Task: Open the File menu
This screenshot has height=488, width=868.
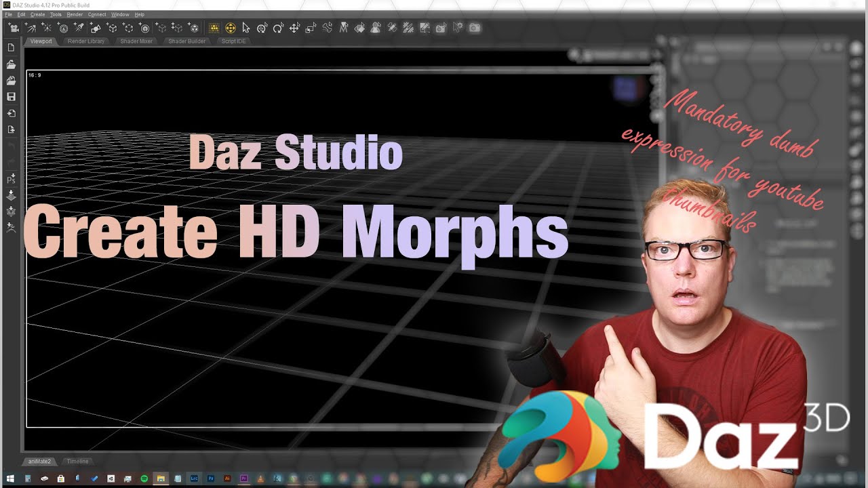Action: pyautogui.click(x=9, y=14)
